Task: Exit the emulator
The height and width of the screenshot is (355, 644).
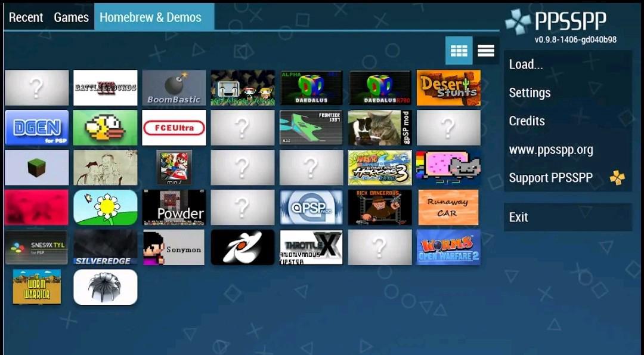Action: point(518,217)
